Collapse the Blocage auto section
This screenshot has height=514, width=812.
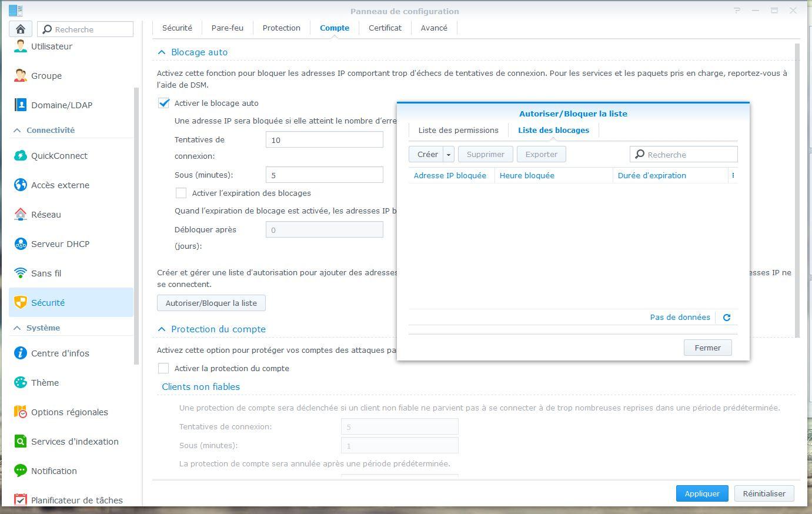[x=161, y=52]
